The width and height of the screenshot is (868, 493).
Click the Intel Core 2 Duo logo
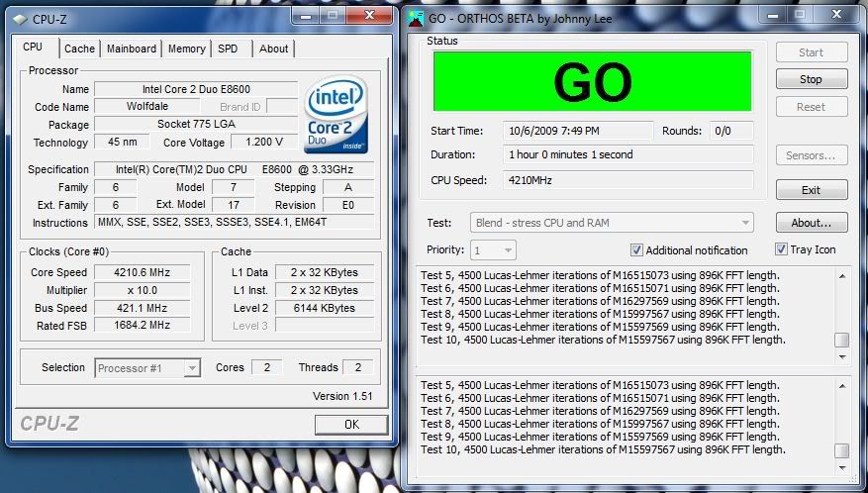pyautogui.click(x=336, y=115)
